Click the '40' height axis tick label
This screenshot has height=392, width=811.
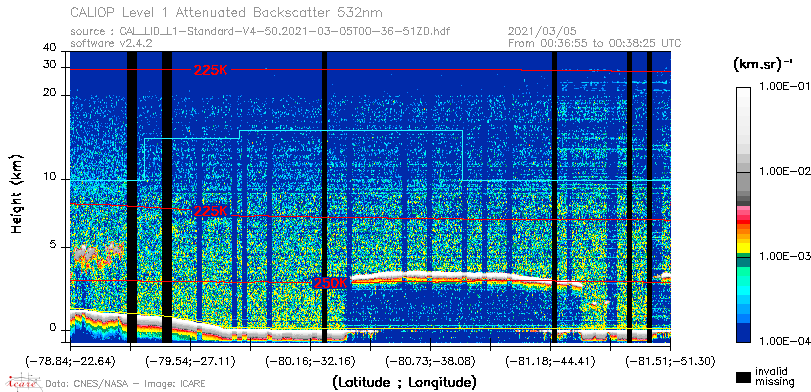(50, 48)
